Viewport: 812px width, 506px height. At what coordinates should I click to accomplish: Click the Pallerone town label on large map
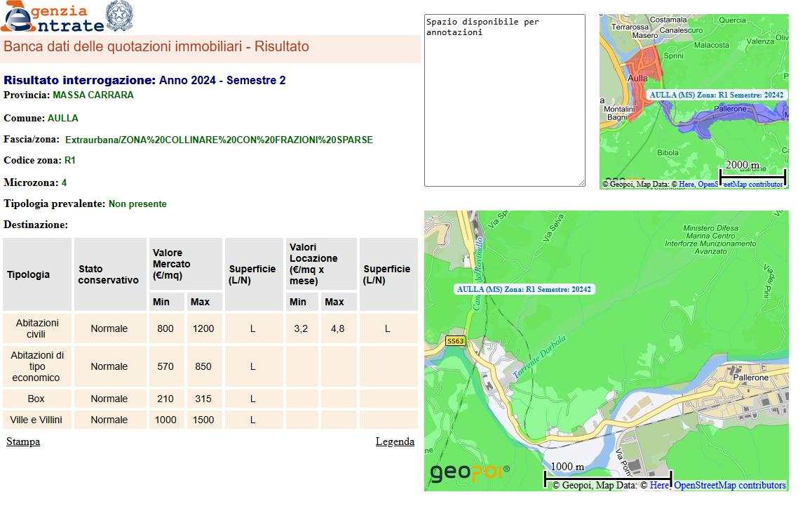[750, 378]
